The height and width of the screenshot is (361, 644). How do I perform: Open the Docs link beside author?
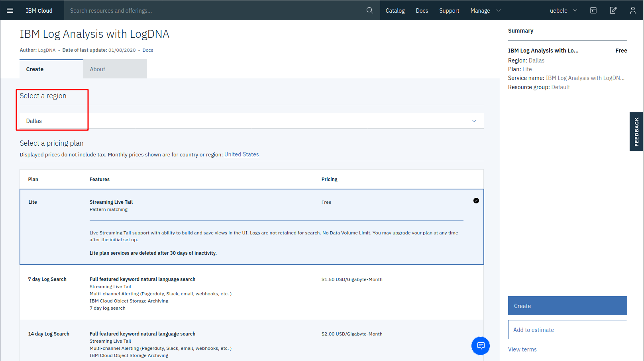(x=148, y=50)
